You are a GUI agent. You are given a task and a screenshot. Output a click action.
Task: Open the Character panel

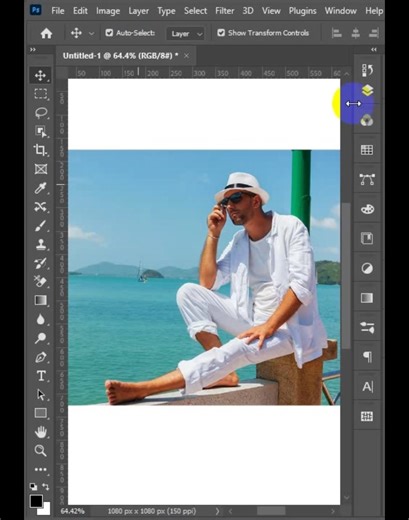tap(367, 387)
